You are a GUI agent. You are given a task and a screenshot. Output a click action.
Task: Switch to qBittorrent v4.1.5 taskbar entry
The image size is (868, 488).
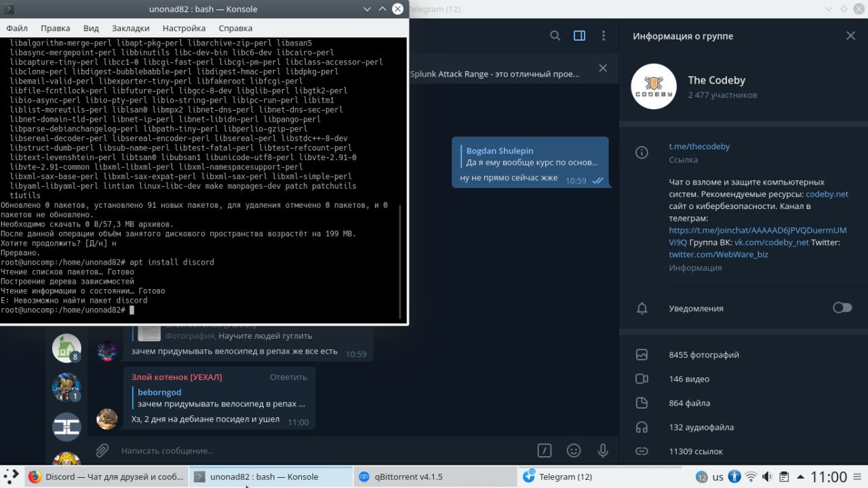(x=435, y=476)
